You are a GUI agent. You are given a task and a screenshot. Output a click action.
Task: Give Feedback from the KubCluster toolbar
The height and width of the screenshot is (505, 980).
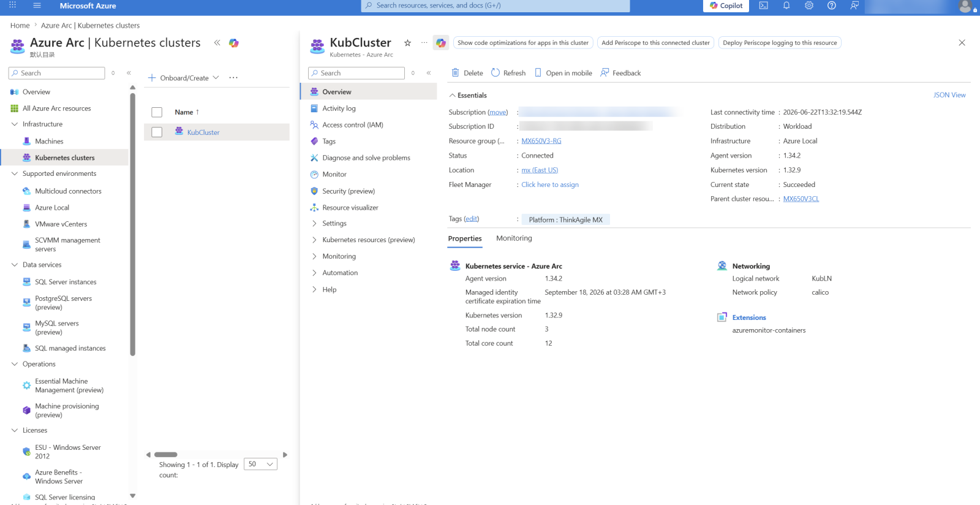pos(620,73)
